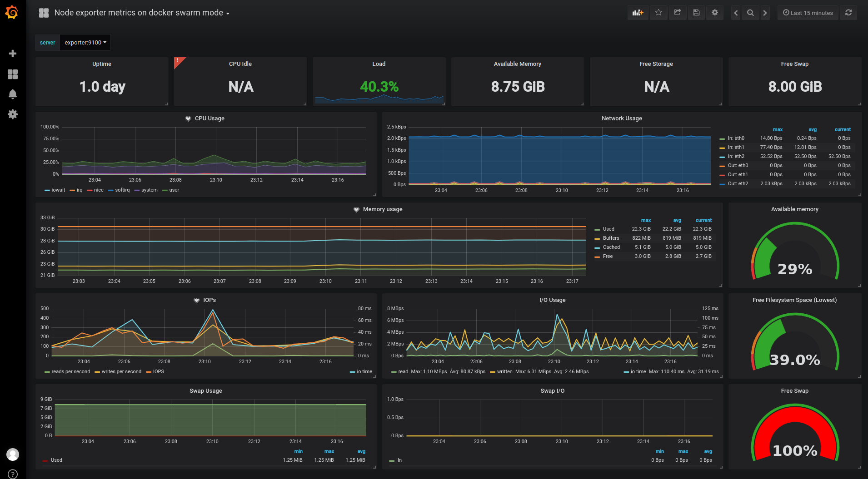Star this dashboard as favorite

[658, 13]
